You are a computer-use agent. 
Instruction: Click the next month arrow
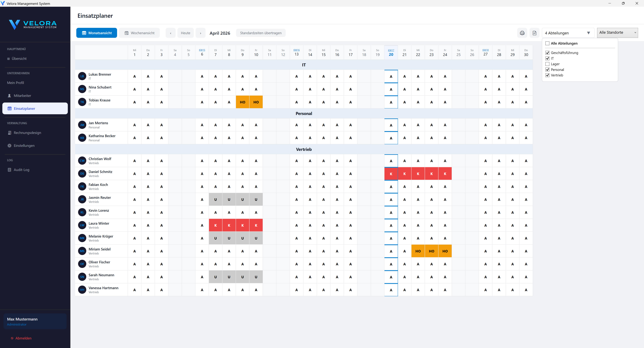coord(200,33)
